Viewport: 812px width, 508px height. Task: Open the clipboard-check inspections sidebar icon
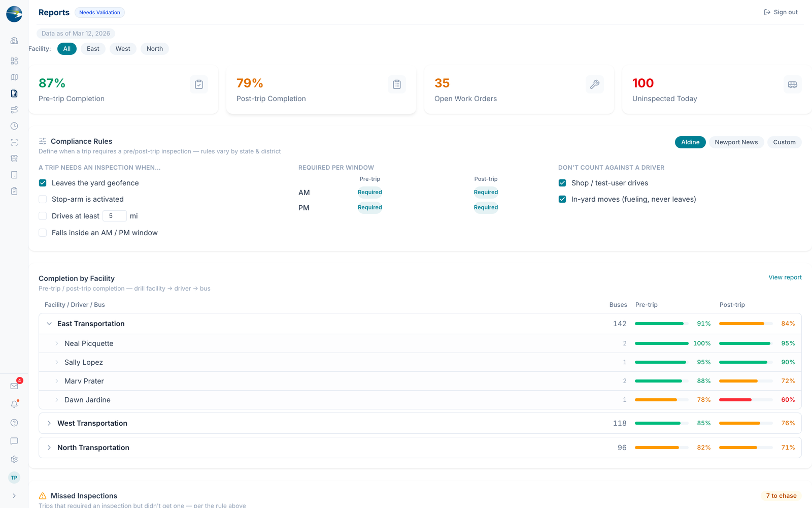point(14,191)
